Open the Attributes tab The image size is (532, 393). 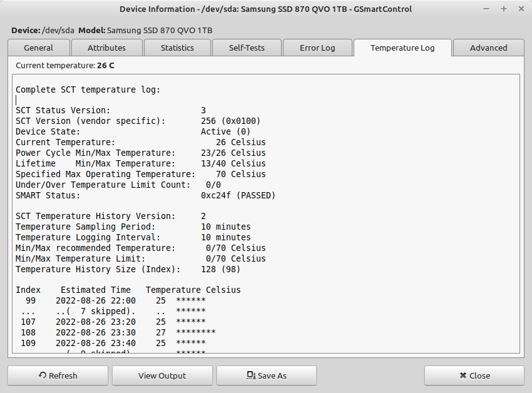pos(106,48)
